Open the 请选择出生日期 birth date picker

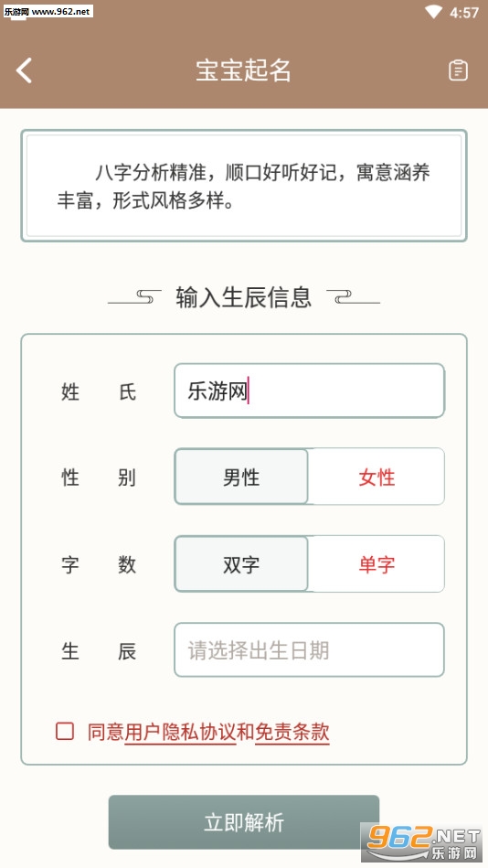(x=309, y=650)
